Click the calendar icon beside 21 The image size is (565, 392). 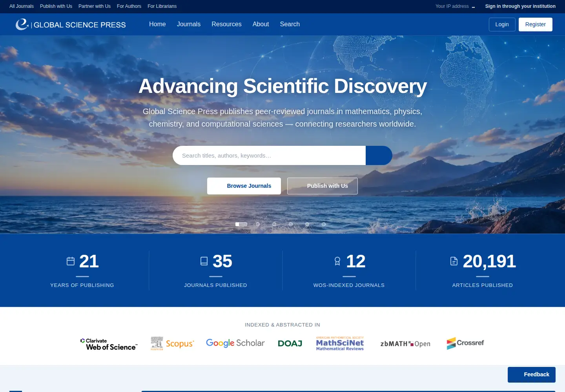tap(71, 261)
